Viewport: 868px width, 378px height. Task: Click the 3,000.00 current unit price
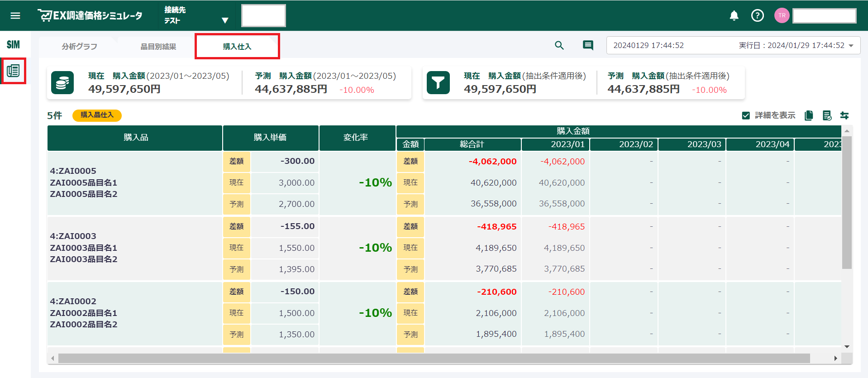click(296, 183)
